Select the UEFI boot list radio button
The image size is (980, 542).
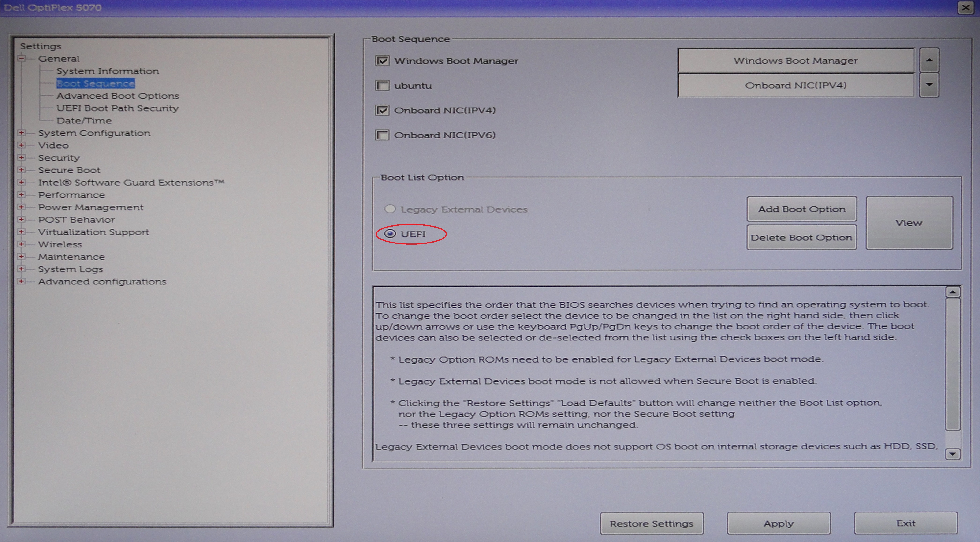click(x=390, y=234)
